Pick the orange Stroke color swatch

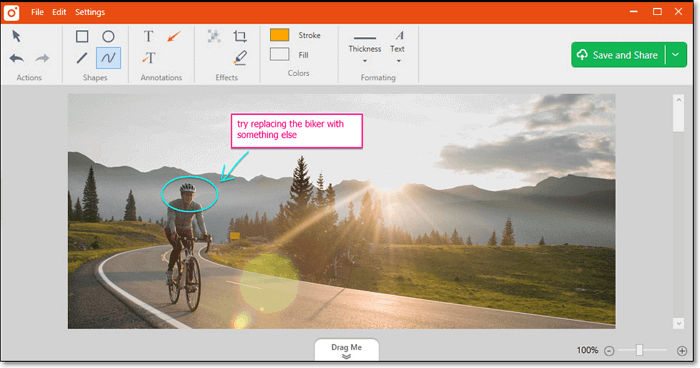(x=279, y=35)
